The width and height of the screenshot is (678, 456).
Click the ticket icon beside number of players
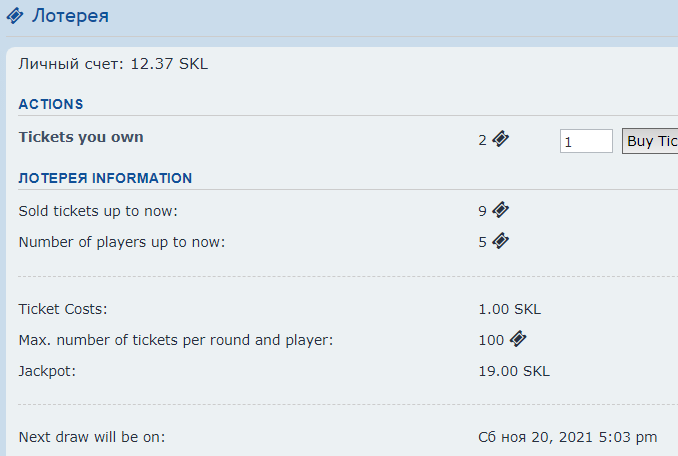[501, 241]
